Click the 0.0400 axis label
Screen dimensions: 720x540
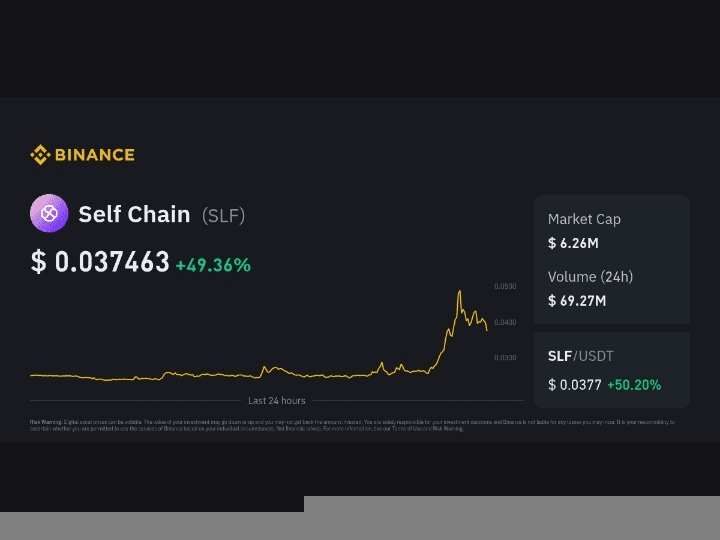[505, 322]
